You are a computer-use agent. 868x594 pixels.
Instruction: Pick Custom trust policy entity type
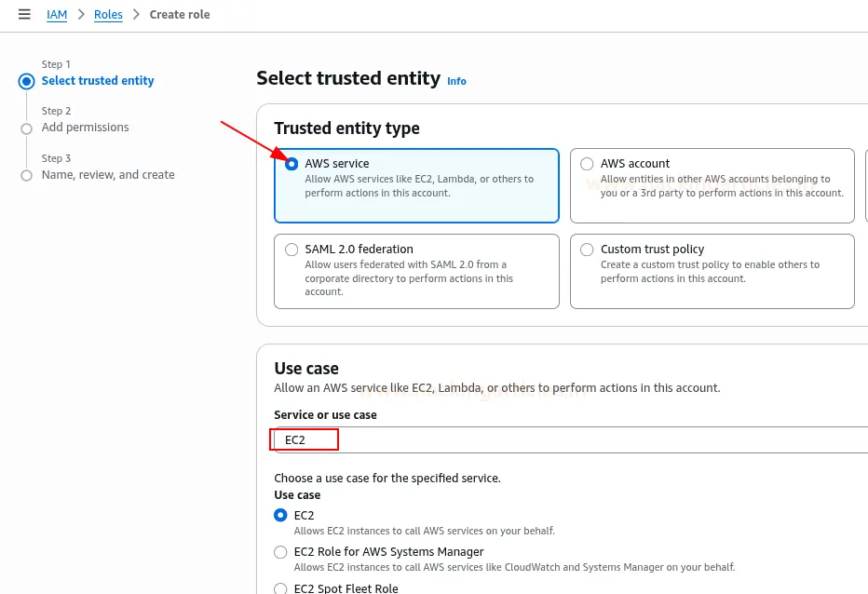click(x=587, y=250)
